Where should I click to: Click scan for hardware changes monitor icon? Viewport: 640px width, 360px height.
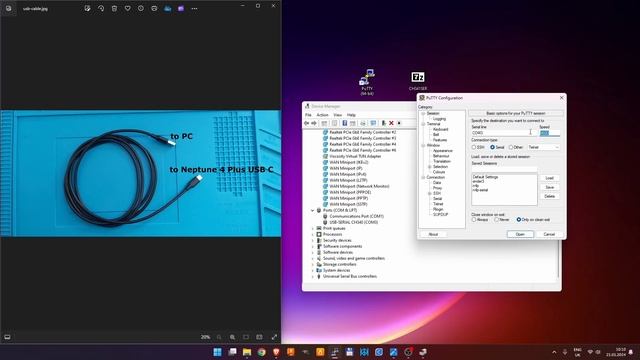click(x=373, y=123)
